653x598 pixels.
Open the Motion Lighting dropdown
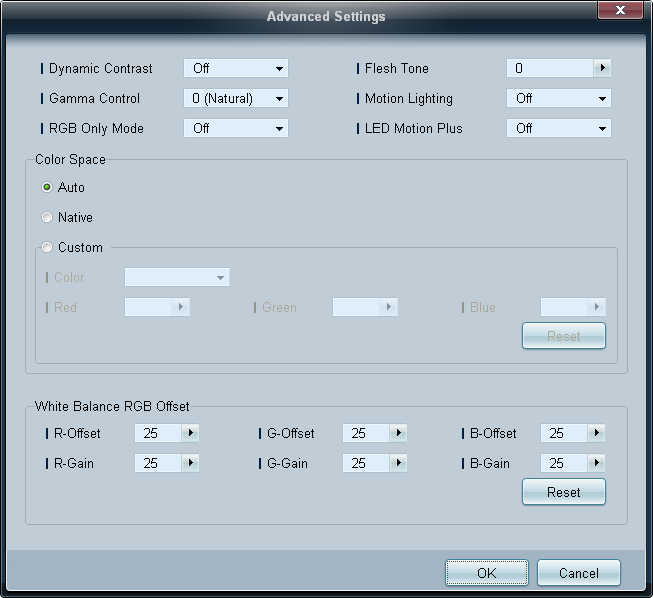click(x=559, y=98)
